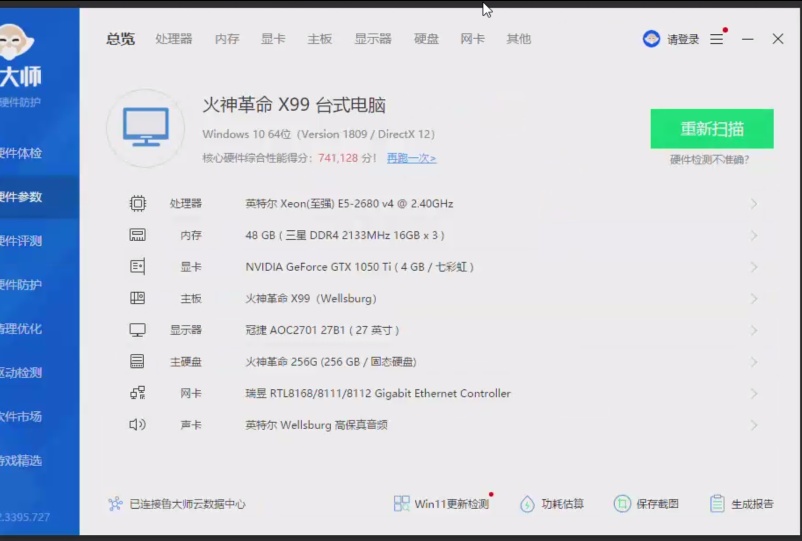802x541 pixels.
Task: Switch to the 硬盘 tab
Action: [x=426, y=39]
